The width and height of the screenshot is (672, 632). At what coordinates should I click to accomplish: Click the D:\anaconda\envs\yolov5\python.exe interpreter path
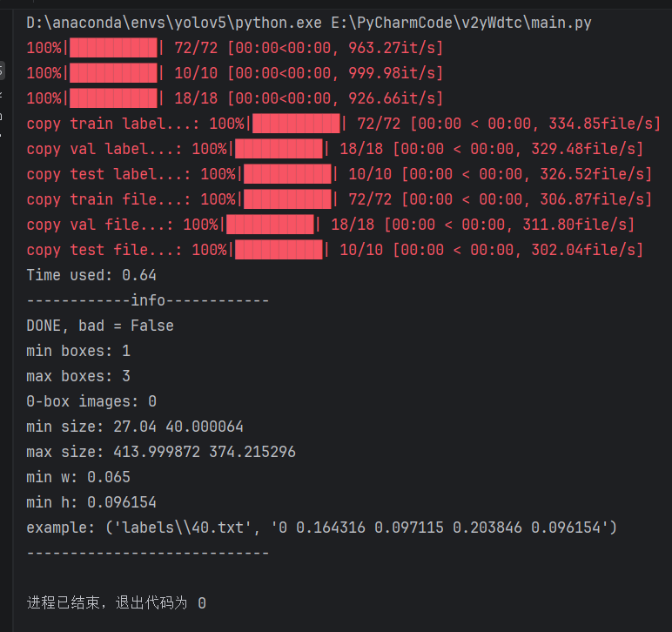click(174, 23)
